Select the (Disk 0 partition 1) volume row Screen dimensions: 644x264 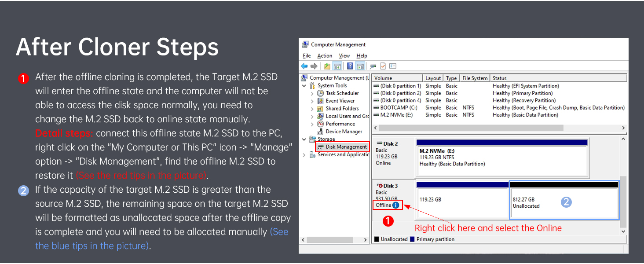(499, 86)
